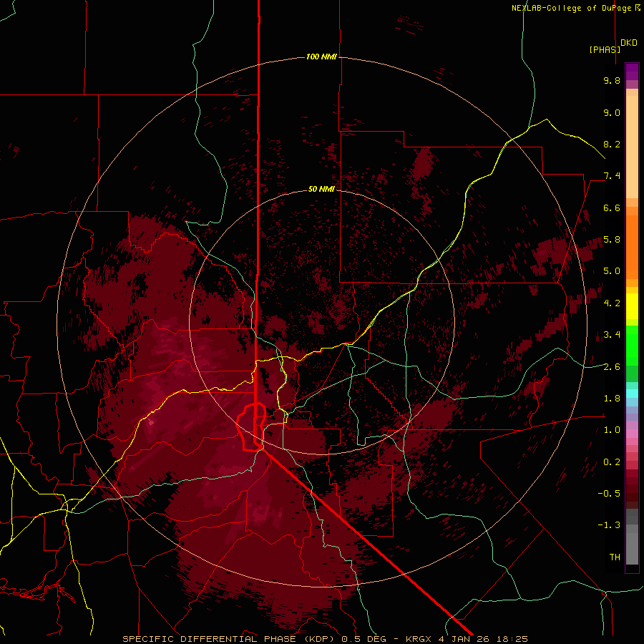Screen dimensions: 644x644
Task: Click the TH threshold label
Action: coord(615,557)
